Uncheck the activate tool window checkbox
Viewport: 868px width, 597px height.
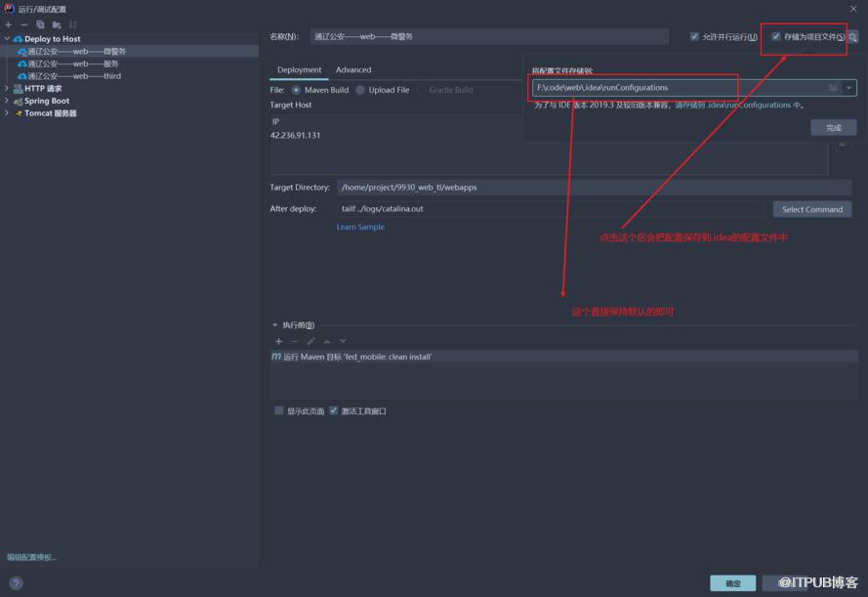[x=333, y=410]
